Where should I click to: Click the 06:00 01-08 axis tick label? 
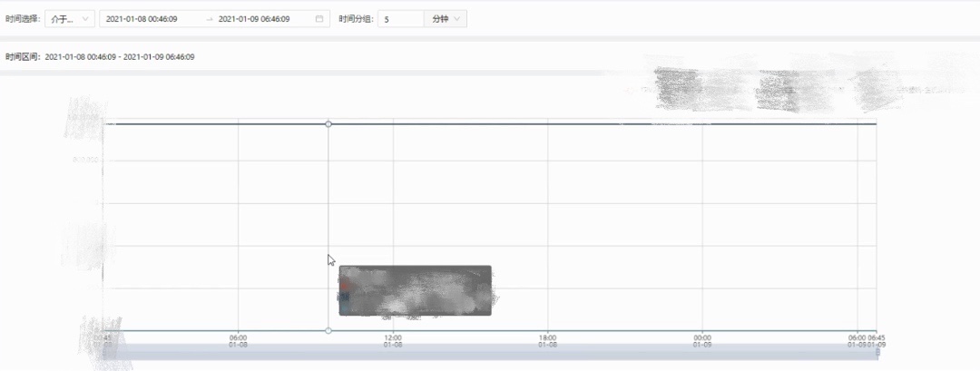(239, 341)
